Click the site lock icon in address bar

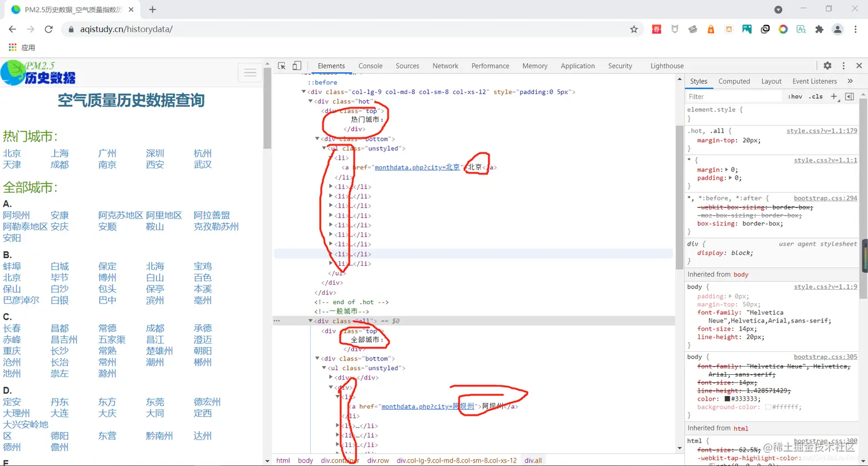click(x=71, y=29)
